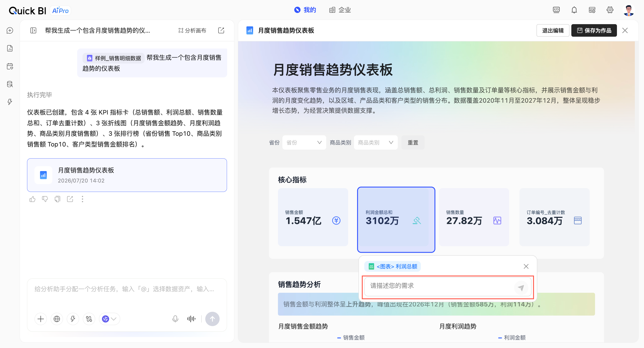Switch to the 我的 tab
The height and width of the screenshot is (348, 644).
(305, 10)
